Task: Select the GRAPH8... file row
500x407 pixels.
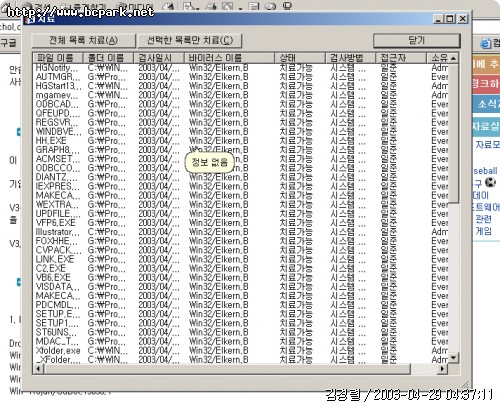Action: pyautogui.click(x=241, y=150)
